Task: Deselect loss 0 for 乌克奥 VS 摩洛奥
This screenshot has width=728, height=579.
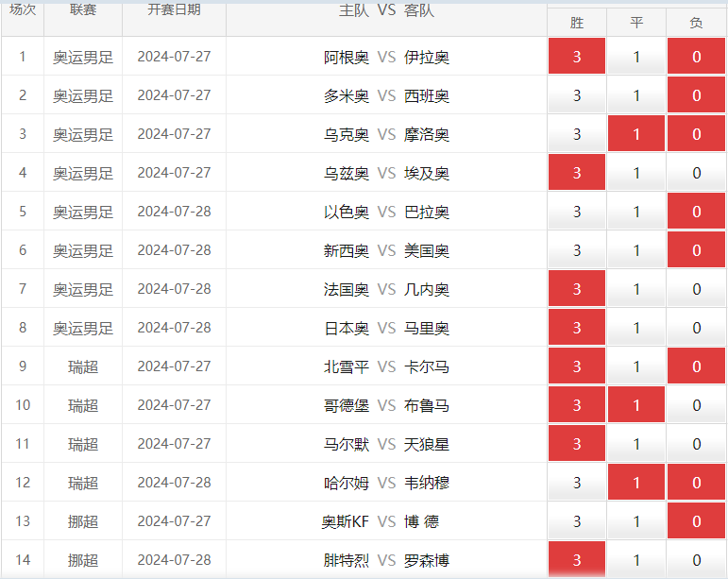Action: 696,134
